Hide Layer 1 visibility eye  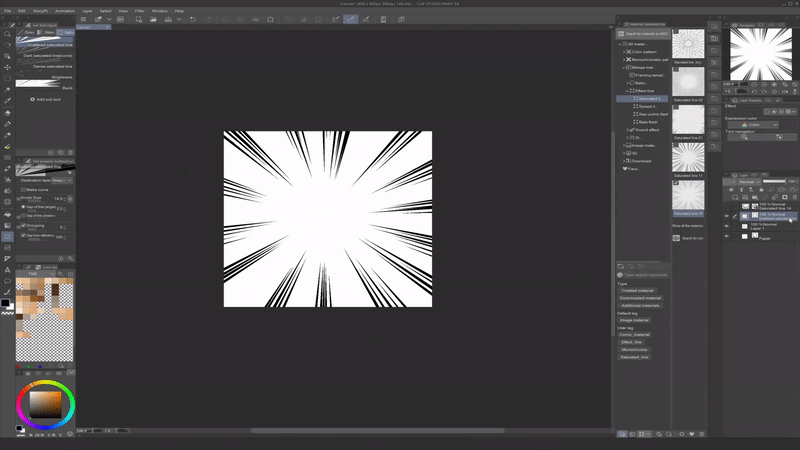tap(727, 226)
